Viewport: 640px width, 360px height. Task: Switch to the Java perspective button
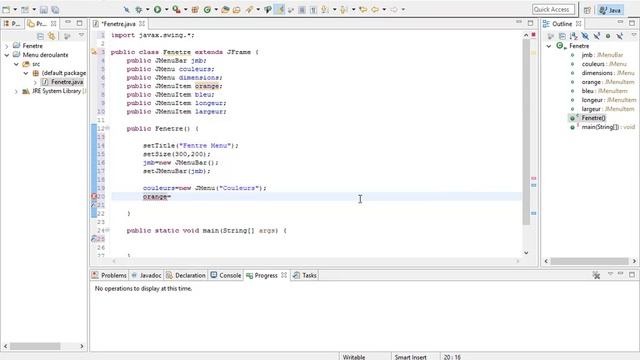pyautogui.click(x=611, y=10)
